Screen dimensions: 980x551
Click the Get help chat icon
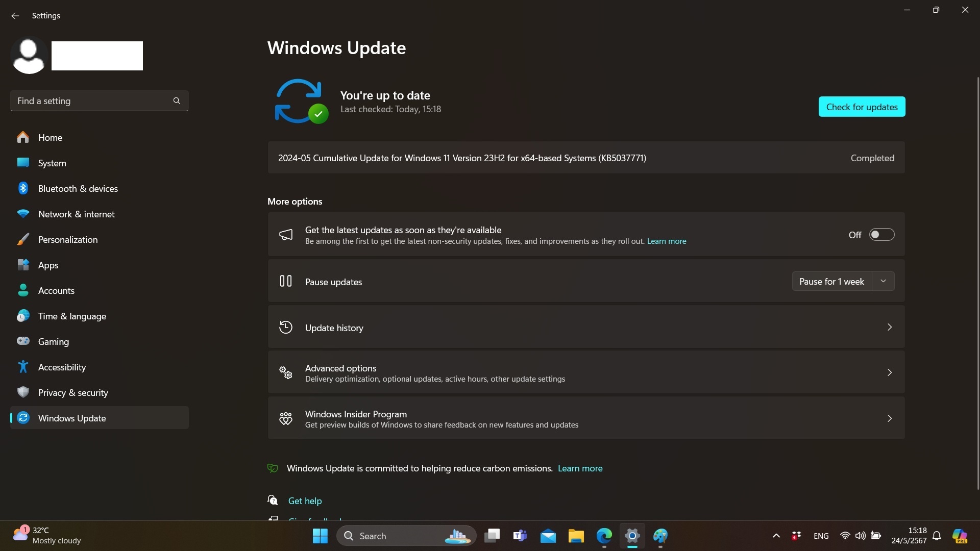(x=273, y=500)
